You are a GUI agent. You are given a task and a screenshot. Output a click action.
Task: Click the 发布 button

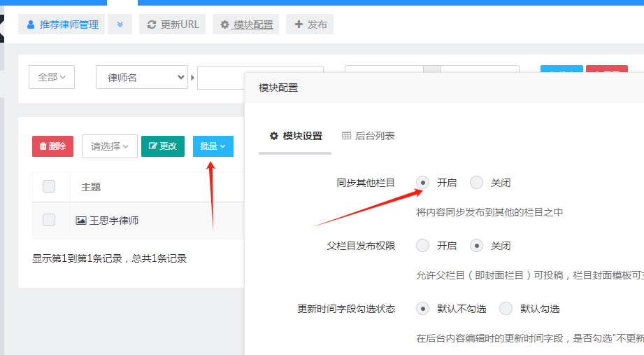click(310, 25)
